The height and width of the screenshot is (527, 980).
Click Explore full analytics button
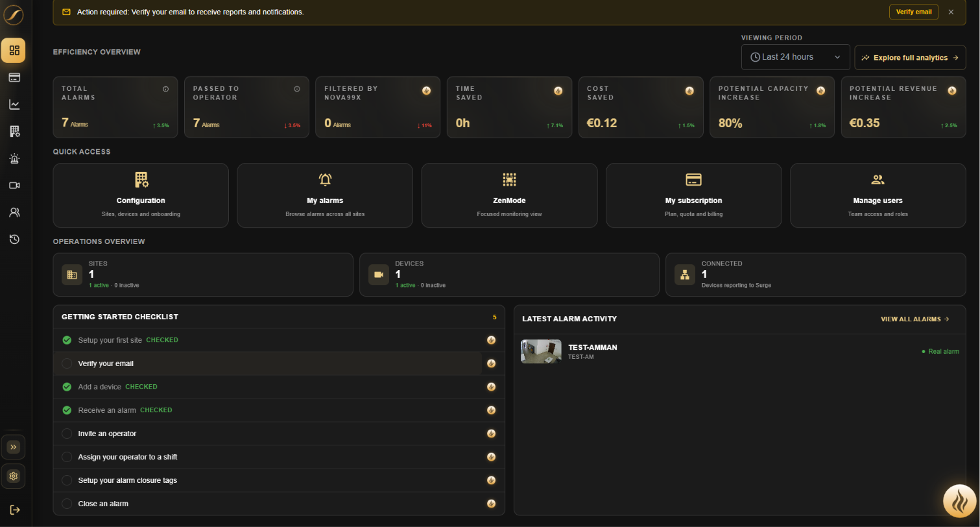909,58
